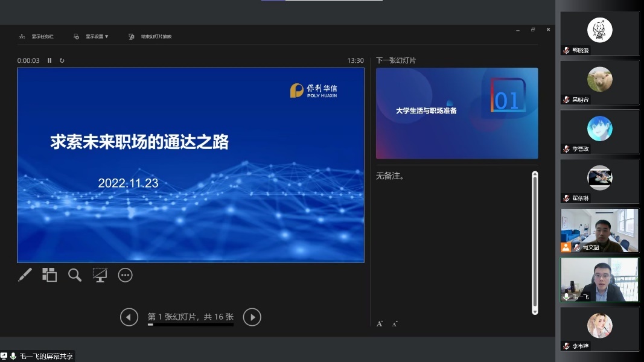The image size is (644, 362).
Task: Click the next slide preview thumbnail
Action: [456, 113]
